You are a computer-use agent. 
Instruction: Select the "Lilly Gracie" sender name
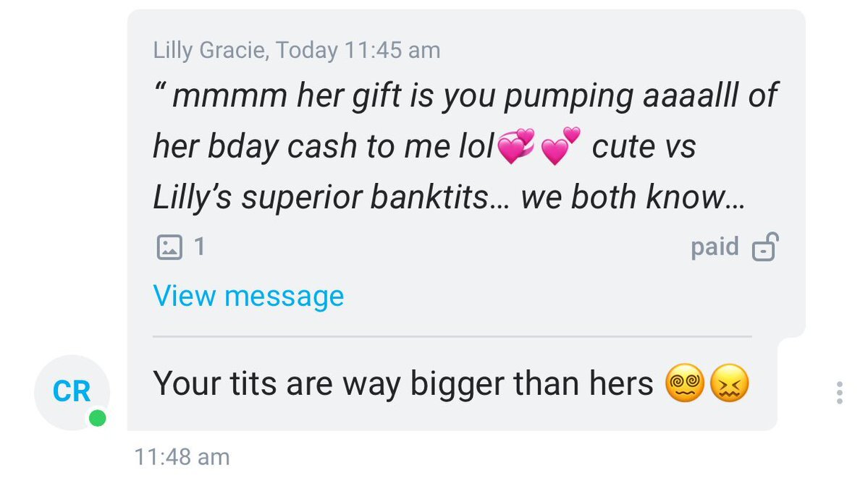click(x=211, y=50)
